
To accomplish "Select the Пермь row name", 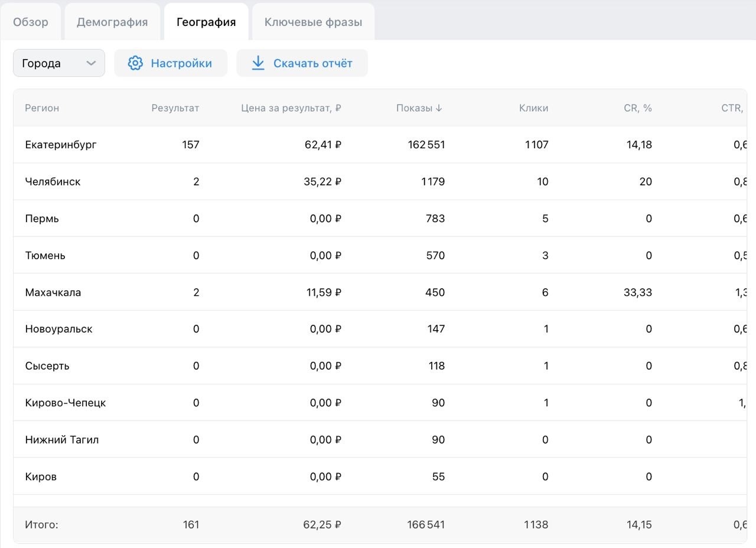I will click(42, 218).
